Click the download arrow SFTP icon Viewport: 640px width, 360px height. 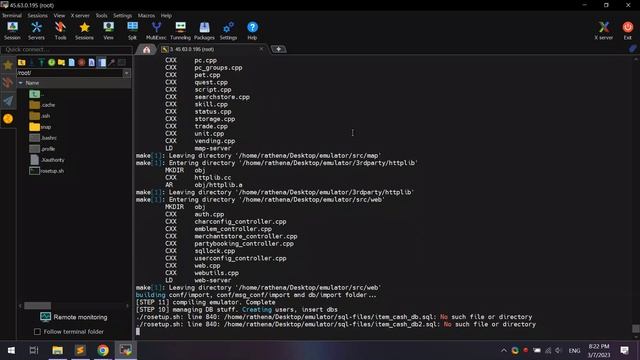(32, 62)
